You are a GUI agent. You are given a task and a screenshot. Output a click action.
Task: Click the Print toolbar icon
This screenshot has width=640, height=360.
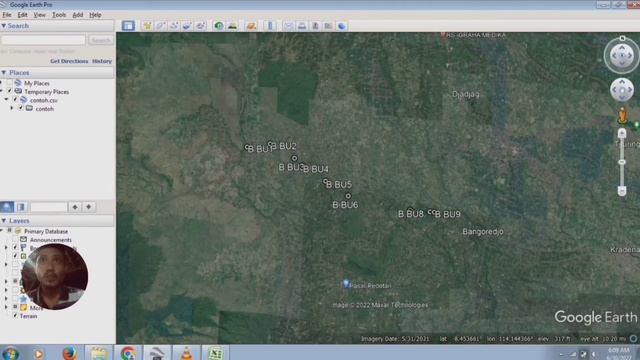click(302, 26)
